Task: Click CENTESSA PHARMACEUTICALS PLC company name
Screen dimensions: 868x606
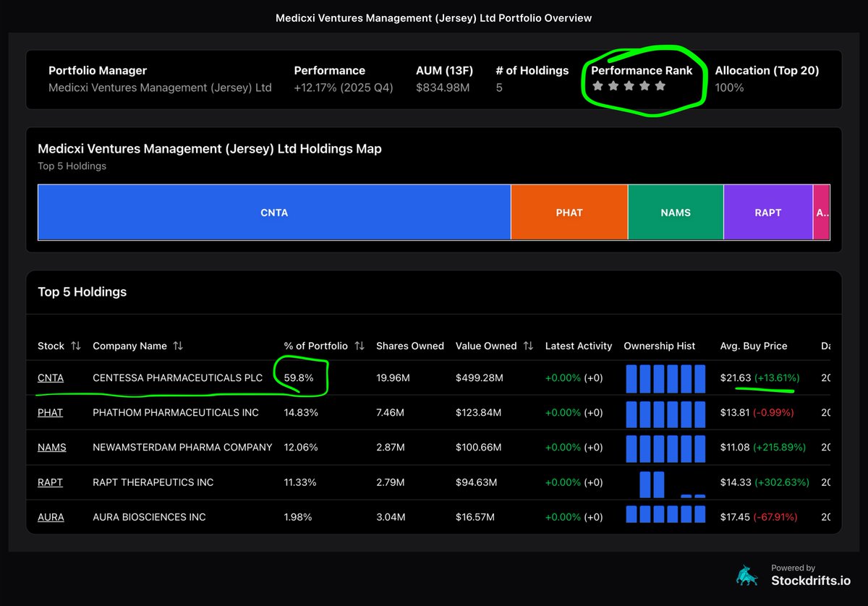Action: (x=177, y=377)
